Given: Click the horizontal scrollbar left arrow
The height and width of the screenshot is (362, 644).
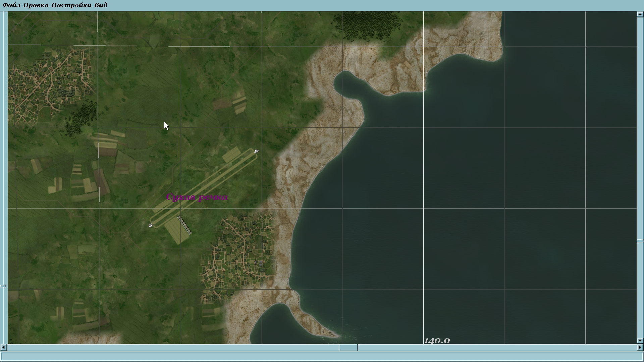Looking at the screenshot, I should pyautogui.click(x=3, y=347).
